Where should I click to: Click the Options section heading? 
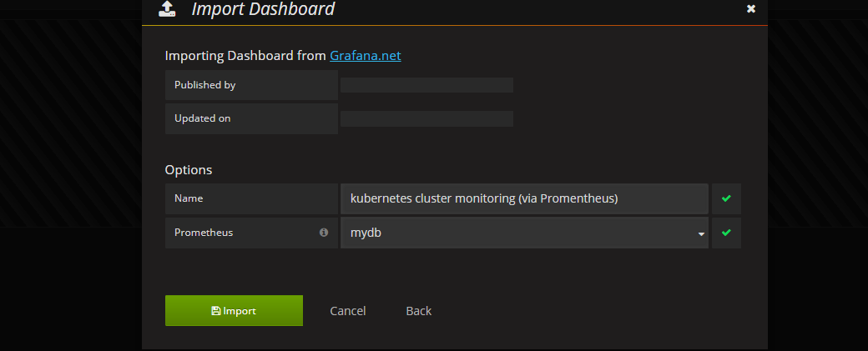(189, 170)
